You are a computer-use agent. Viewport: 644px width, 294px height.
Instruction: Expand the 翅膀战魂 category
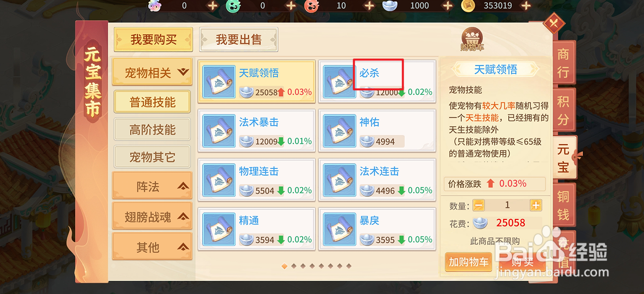152,217
